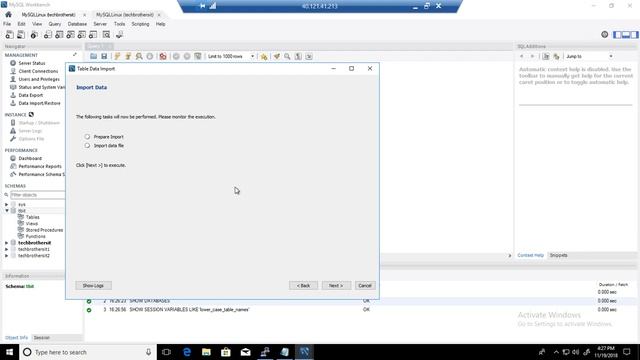Image resolution: width=640 pixels, height=360 pixels.
Task: Click the Show Logs button
Action: coord(93,286)
